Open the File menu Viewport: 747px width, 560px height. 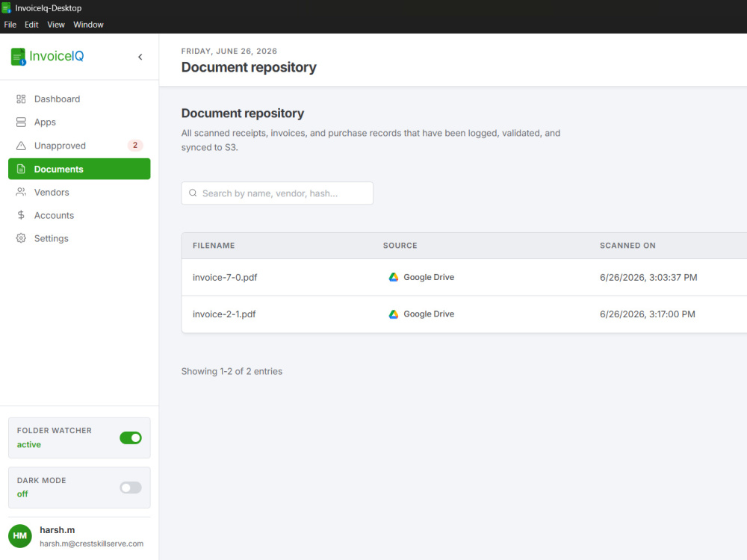tap(10, 25)
